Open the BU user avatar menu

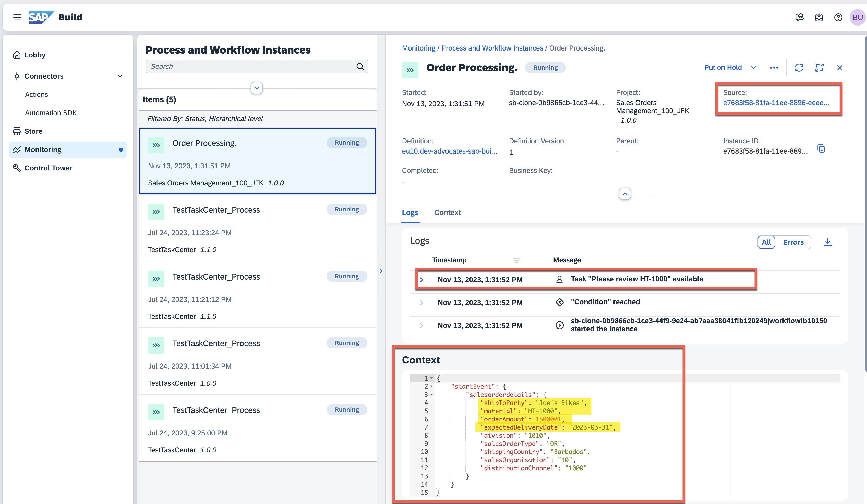point(857,17)
